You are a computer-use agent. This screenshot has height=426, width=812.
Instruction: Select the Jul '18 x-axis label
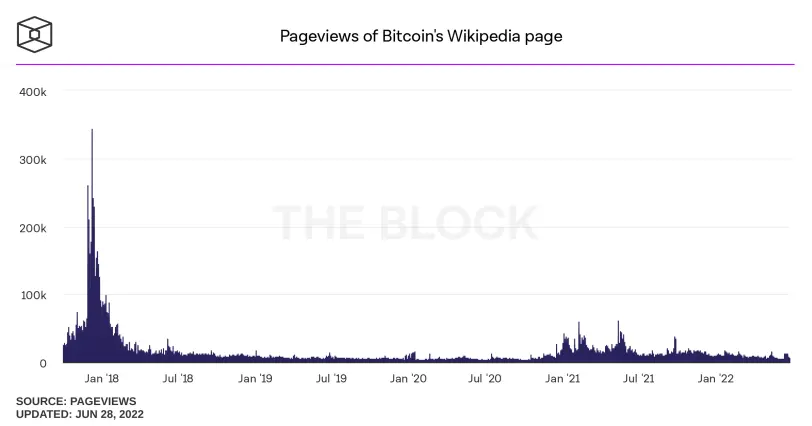pos(178,378)
